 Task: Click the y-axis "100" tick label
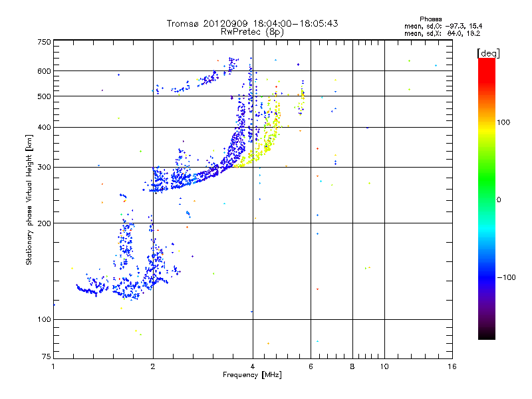tap(44, 320)
